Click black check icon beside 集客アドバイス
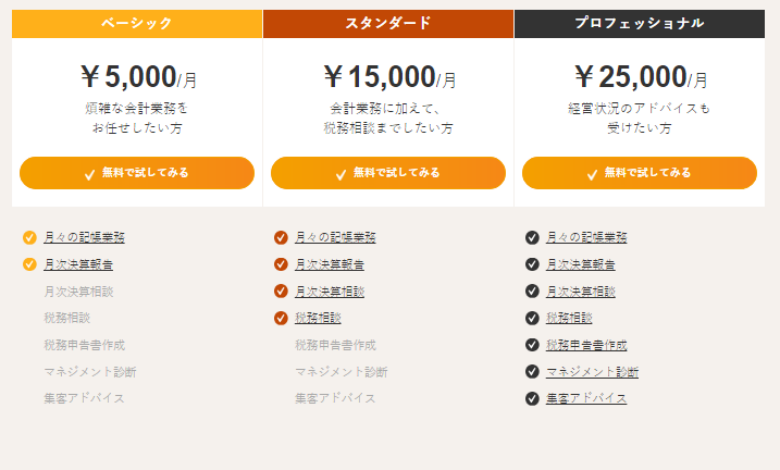The image size is (780, 470). (532, 398)
